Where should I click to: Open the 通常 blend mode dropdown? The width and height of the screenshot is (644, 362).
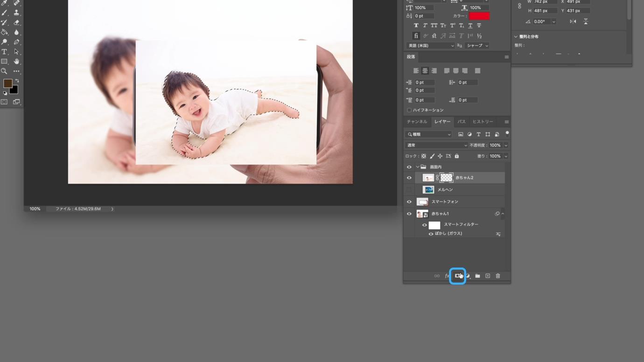(436, 145)
